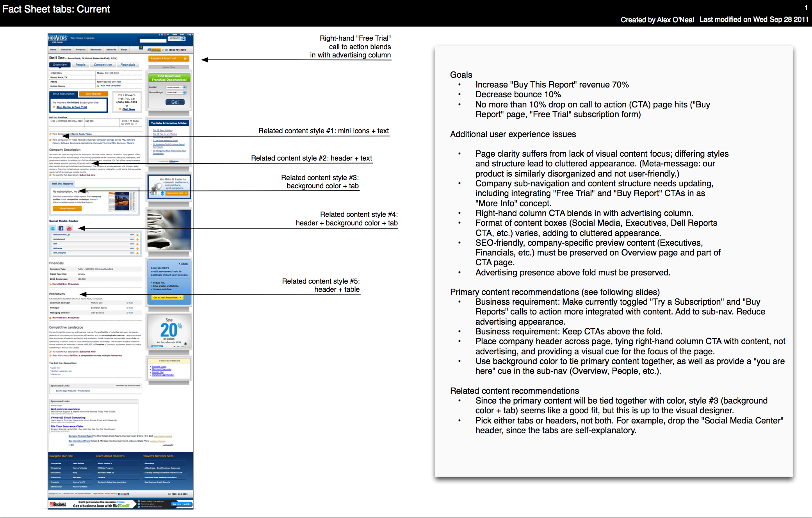Open the Select Location dropdown in franchise ad
Image resolution: width=812 pixels, height=518 pixels.
pyautogui.click(x=176, y=88)
